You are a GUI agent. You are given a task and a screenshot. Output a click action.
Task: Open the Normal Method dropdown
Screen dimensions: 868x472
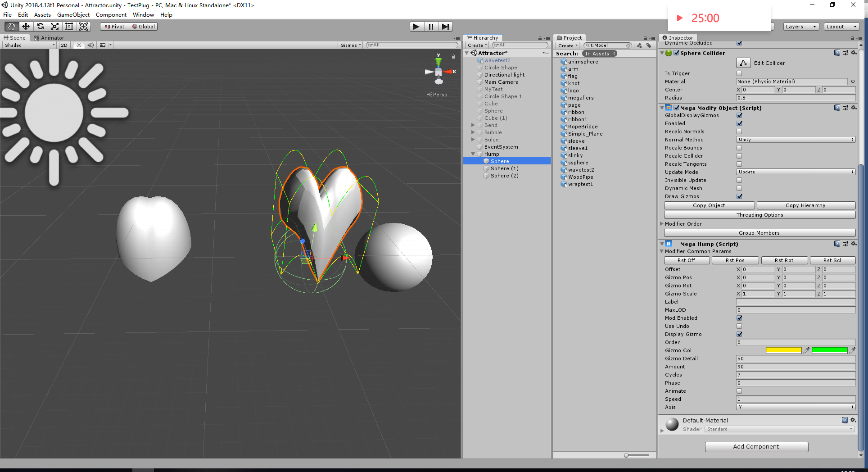click(796, 140)
